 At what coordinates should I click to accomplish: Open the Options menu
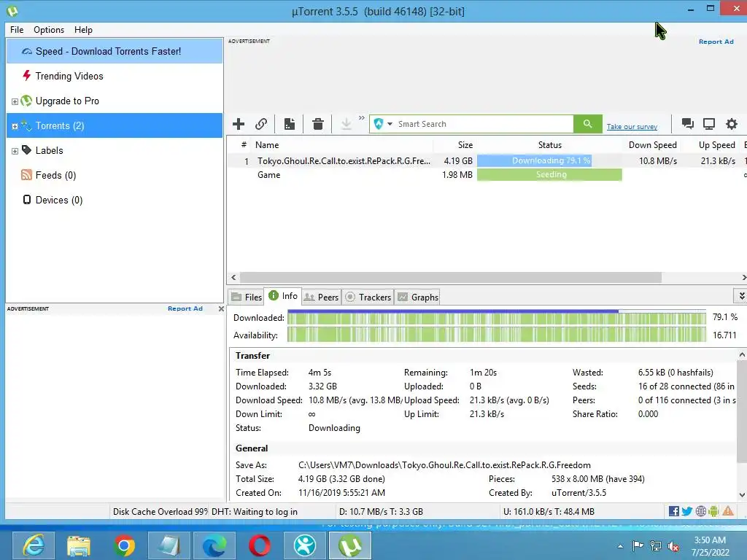[x=49, y=29]
